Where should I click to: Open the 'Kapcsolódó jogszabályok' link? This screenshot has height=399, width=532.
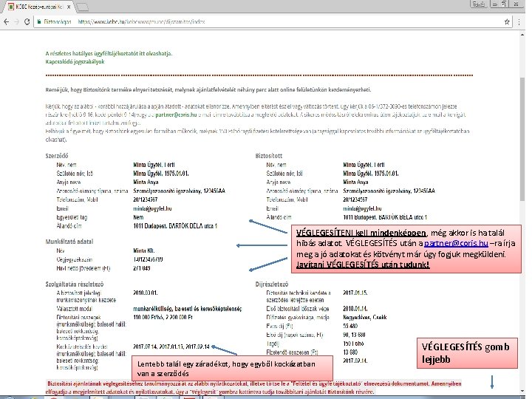pos(75,62)
